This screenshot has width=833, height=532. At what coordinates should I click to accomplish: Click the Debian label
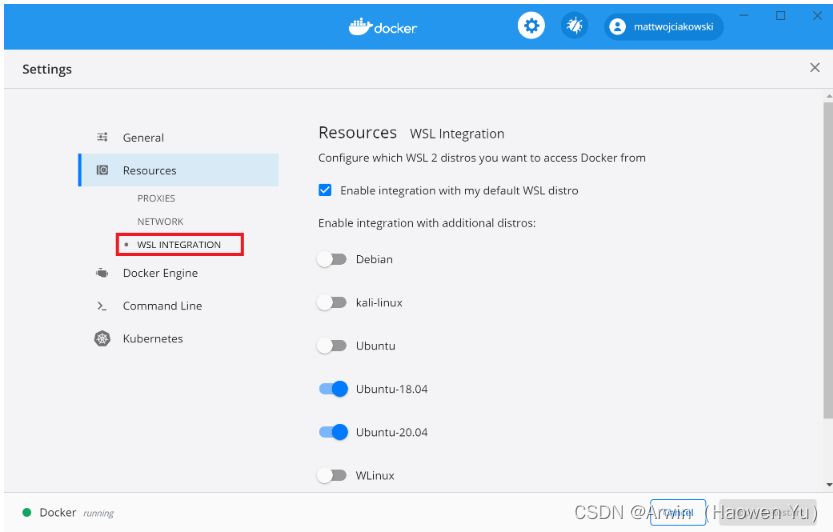tap(375, 259)
